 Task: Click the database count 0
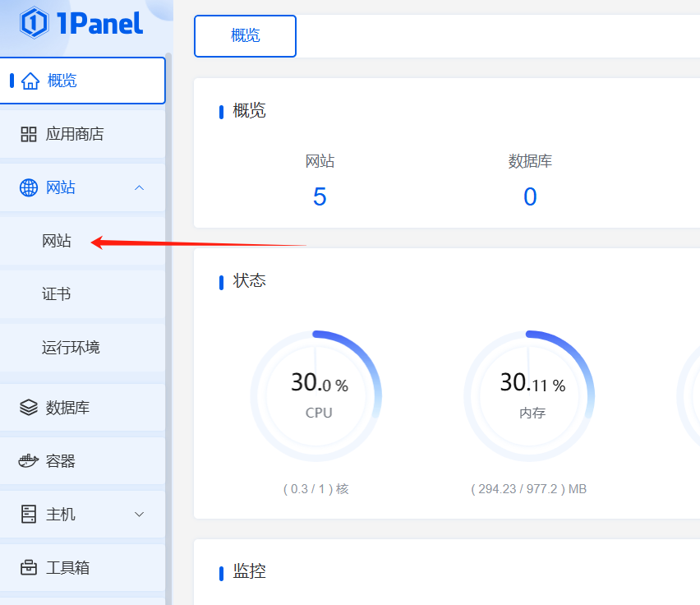pos(530,196)
